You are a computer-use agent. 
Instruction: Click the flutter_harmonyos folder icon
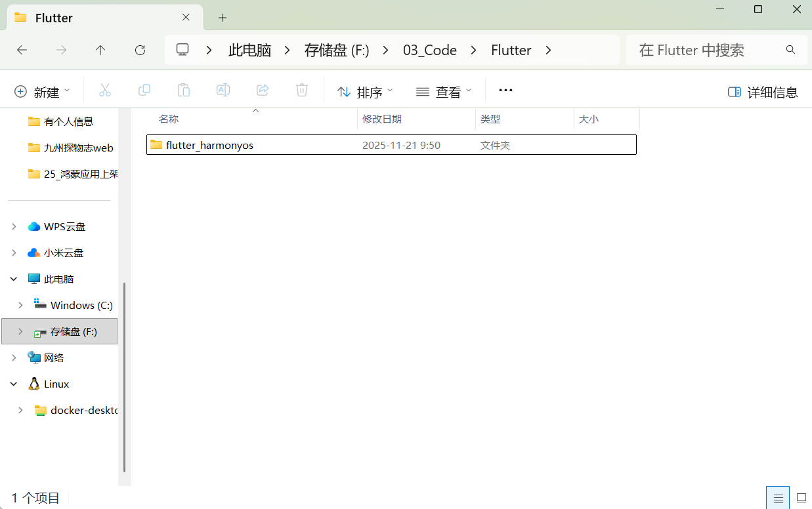(156, 144)
